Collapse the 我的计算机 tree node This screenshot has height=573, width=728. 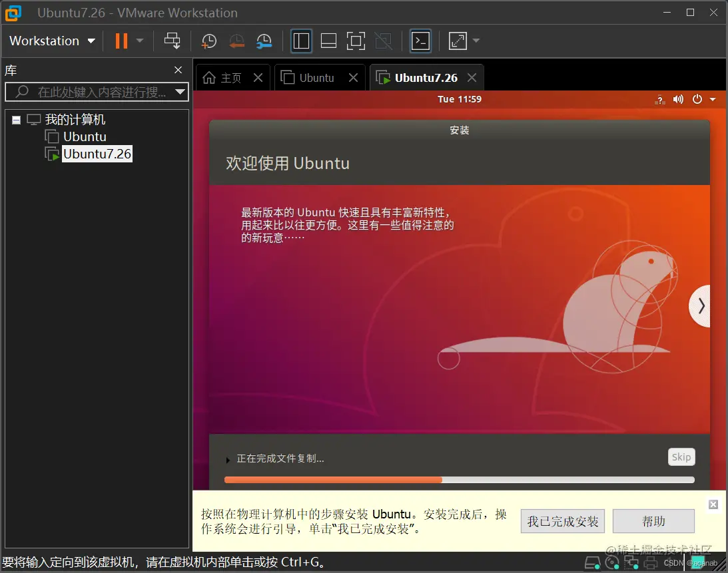[16, 119]
